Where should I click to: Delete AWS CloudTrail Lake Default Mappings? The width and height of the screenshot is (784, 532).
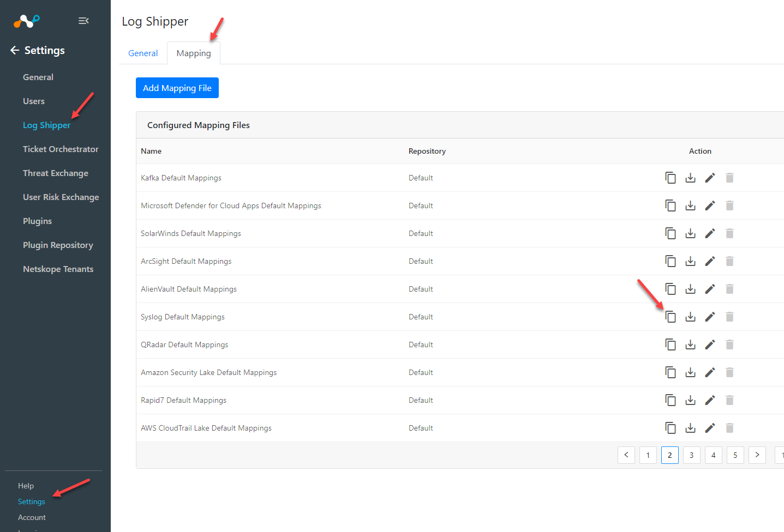click(x=729, y=428)
